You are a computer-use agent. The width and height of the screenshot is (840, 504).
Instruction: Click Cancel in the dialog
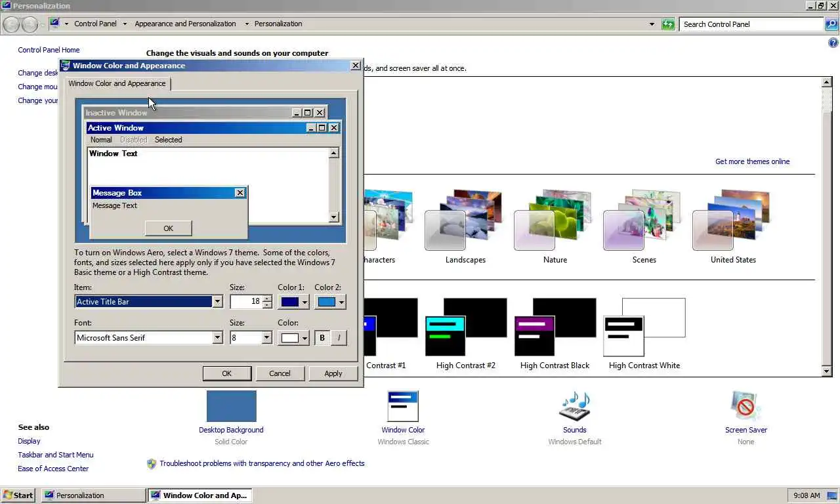pos(280,373)
